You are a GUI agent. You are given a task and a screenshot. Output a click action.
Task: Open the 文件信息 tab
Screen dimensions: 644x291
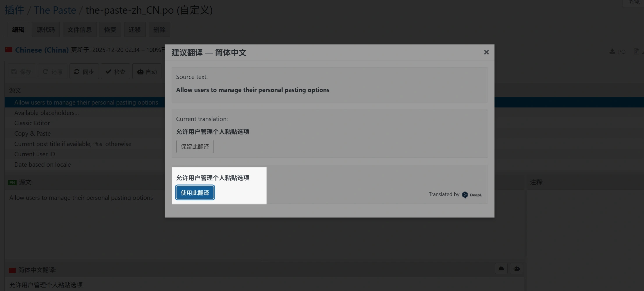[x=79, y=30]
